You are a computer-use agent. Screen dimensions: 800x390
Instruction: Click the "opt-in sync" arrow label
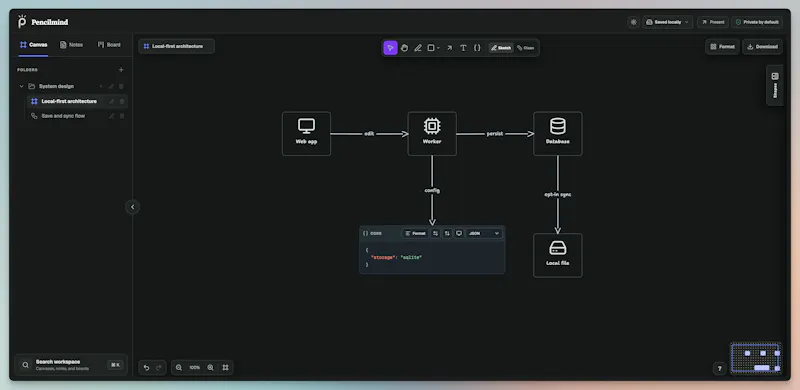558,194
